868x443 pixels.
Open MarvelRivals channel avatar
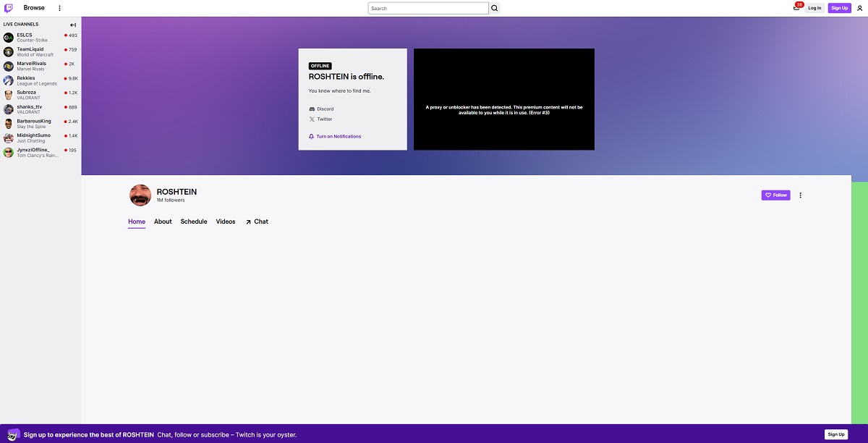coord(9,66)
